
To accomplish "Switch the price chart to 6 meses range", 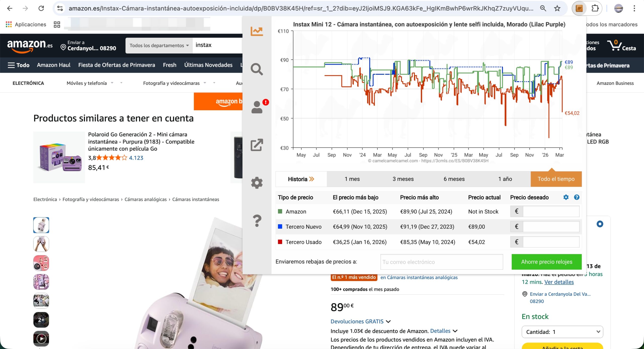I will (x=454, y=179).
